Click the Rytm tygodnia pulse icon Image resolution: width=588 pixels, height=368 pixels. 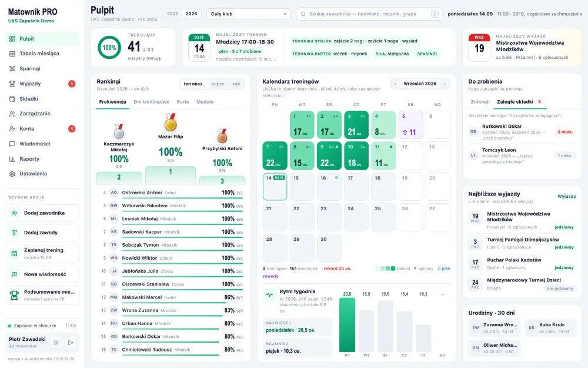click(x=269, y=295)
